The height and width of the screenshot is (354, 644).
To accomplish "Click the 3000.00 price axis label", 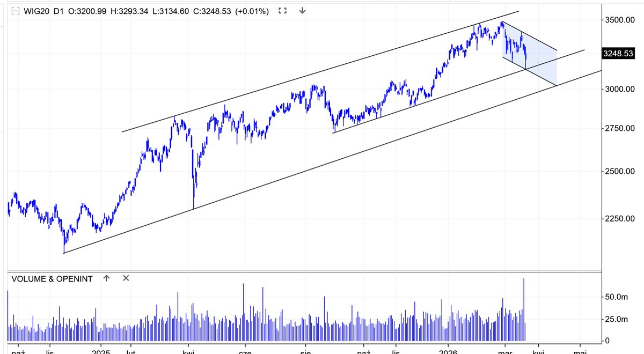I will pyautogui.click(x=621, y=88).
